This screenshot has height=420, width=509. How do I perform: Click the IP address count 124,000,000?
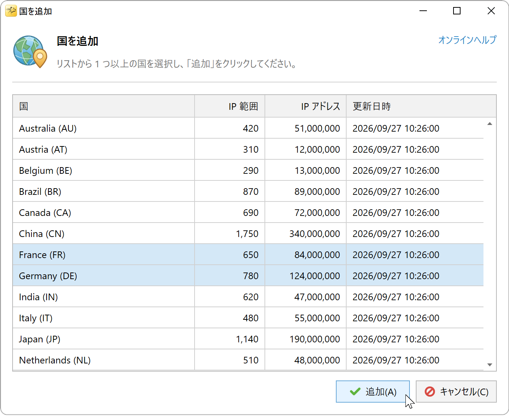(315, 276)
